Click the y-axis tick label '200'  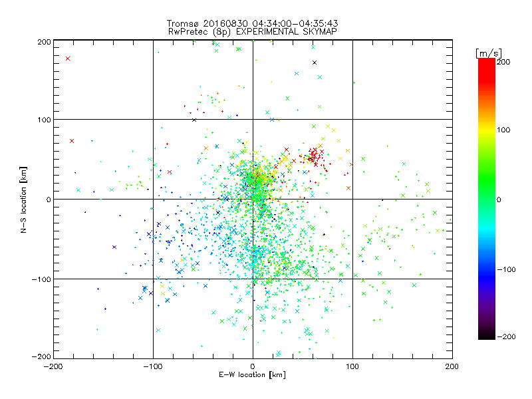pos(44,42)
